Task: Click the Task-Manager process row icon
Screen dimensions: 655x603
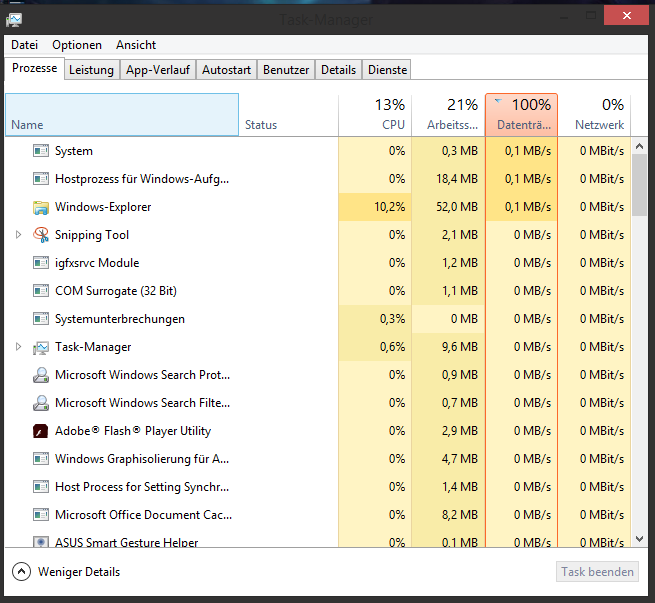Action: coord(41,347)
